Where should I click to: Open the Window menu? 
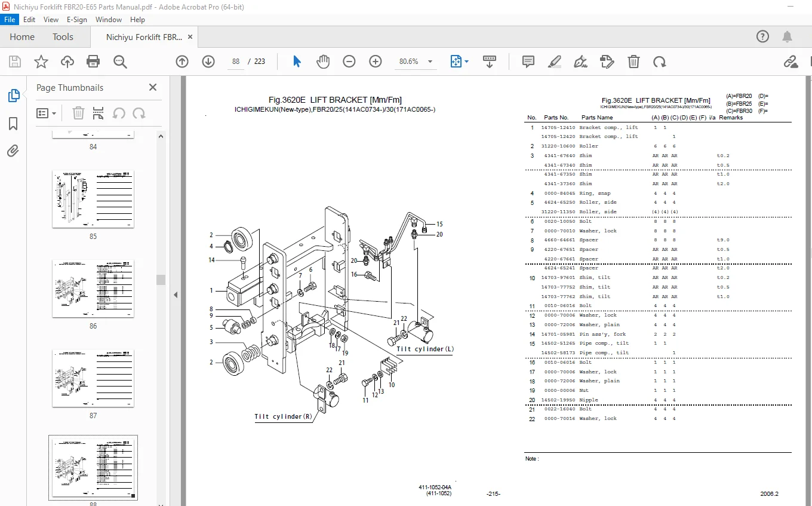pyautogui.click(x=109, y=20)
